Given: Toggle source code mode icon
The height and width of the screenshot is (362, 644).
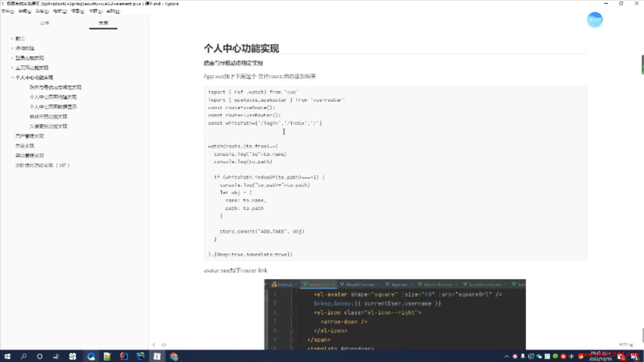Looking at the screenshot, I should pyautogui.click(x=164, y=345).
